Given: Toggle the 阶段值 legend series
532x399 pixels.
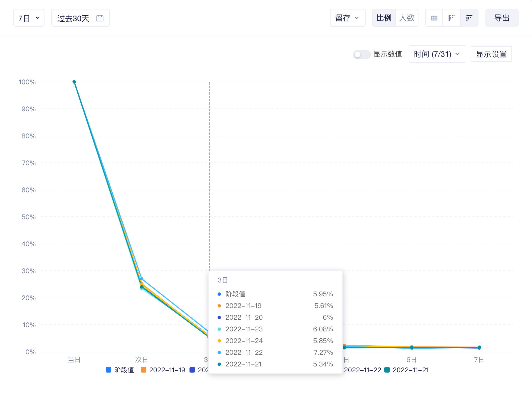Looking at the screenshot, I should coord(120,370).
